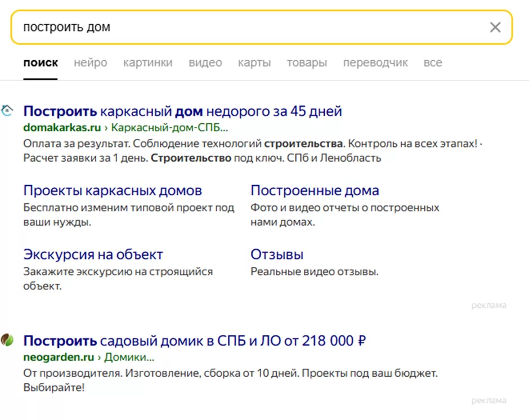This screenshot has height=420, width=529.
Task: Switch to the 'нейро' tab
Action: [90, 62]
